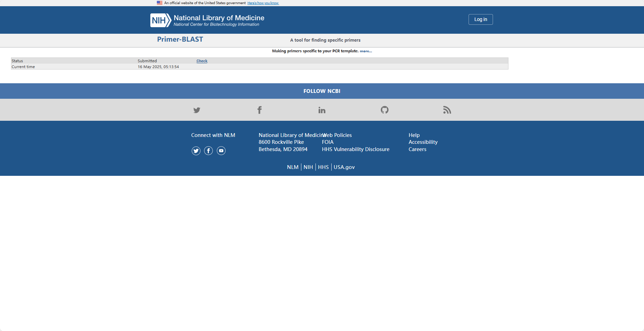Open NCBI GitHub icon under Follow NCBI

click(385, 110)
